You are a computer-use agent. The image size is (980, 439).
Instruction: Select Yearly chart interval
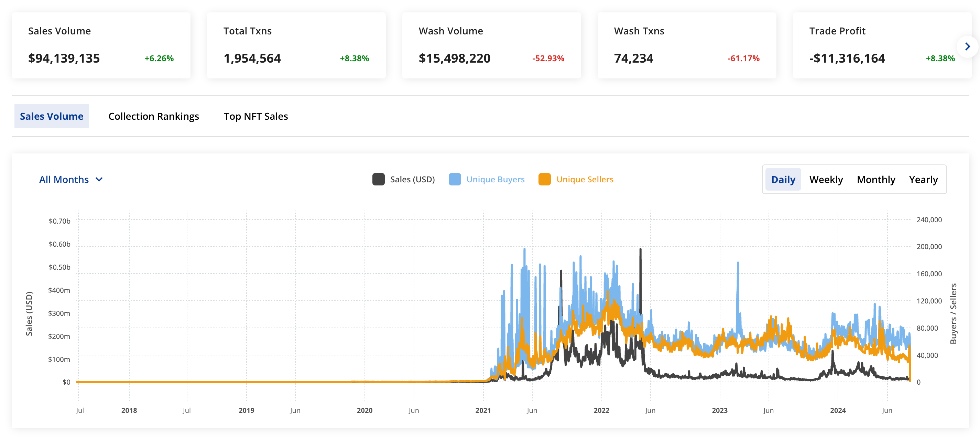pos(923,179)
